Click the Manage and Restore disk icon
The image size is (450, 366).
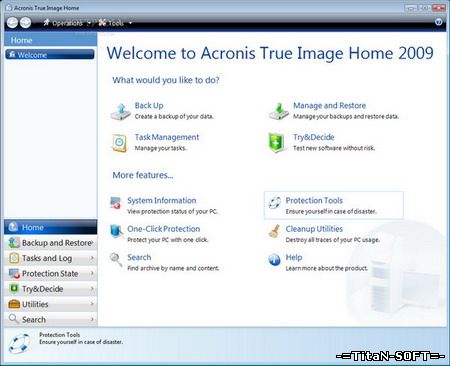(x=279, y=112)
